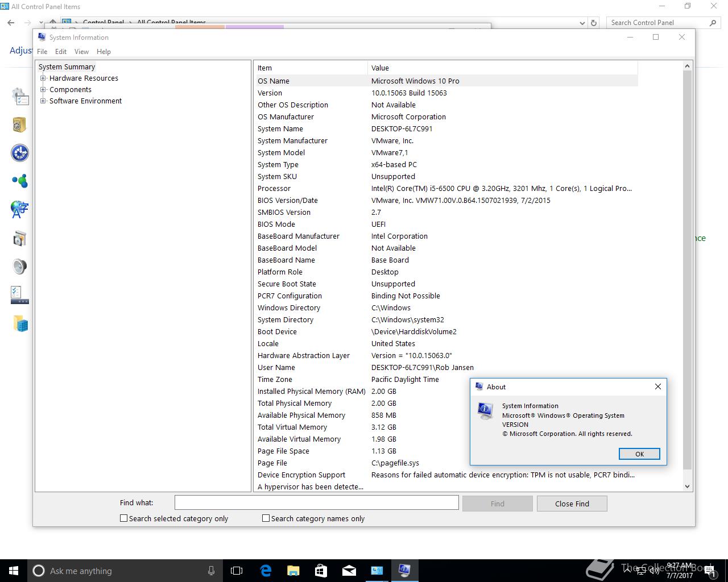728x582 pixels.
Task: Open Microsoft Store from the taskbar
Action: [x=321, y=571]
